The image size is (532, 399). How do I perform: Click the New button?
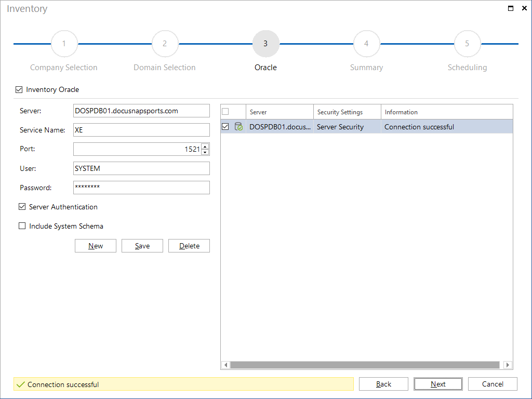pos(96,246)
